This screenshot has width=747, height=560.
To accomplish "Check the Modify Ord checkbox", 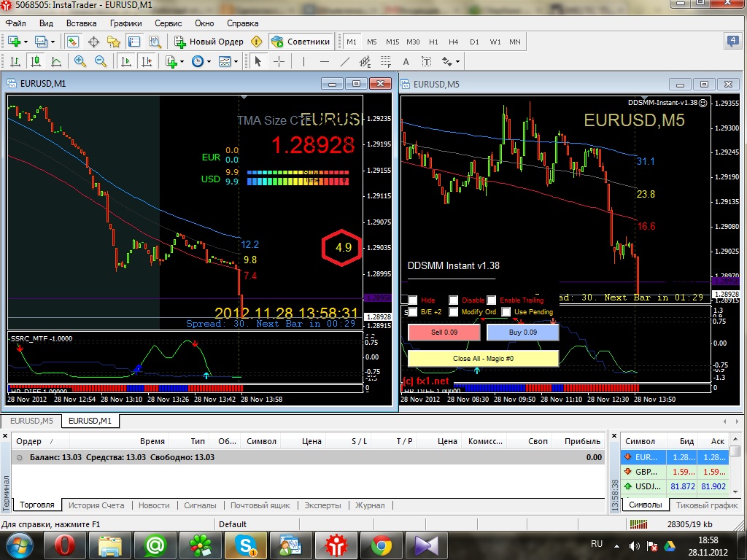I will (454, 312).
